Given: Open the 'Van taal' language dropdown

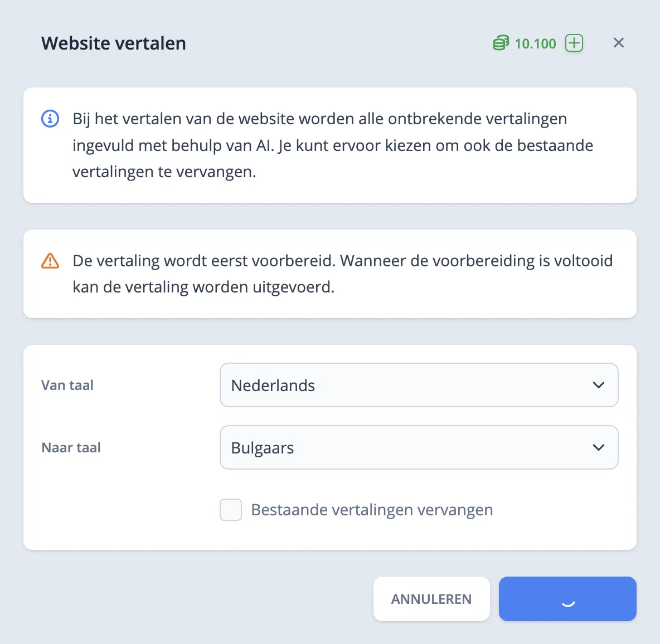Looking at the screenshot, I should coord(419,385).
